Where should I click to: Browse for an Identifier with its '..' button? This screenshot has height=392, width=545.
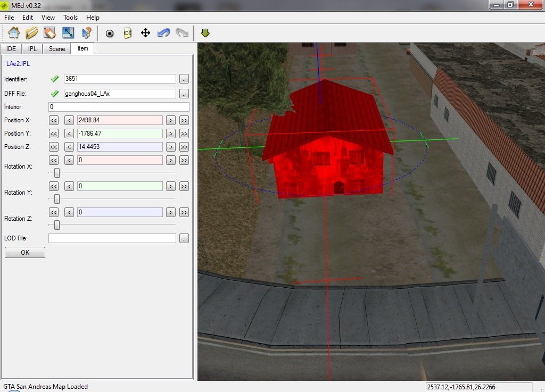[184, 79]
